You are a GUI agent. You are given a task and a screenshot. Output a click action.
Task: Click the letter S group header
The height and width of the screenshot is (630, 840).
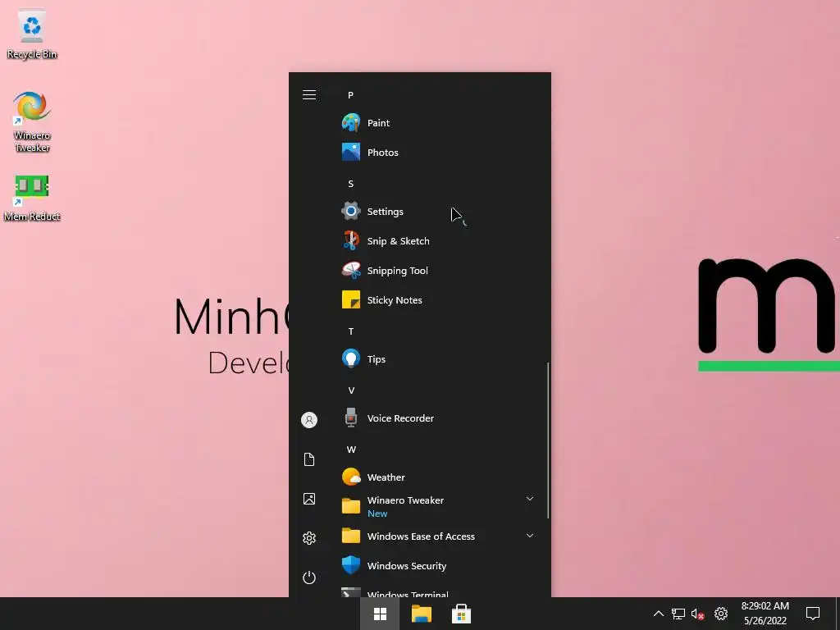tap(350, 184)
